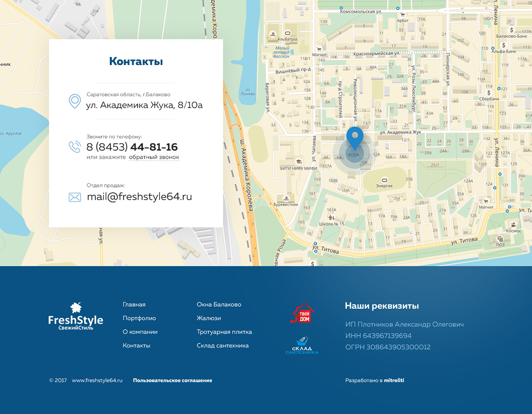
Task: Select Окна Балаково footer link
Action: click(x=219, y=304)
